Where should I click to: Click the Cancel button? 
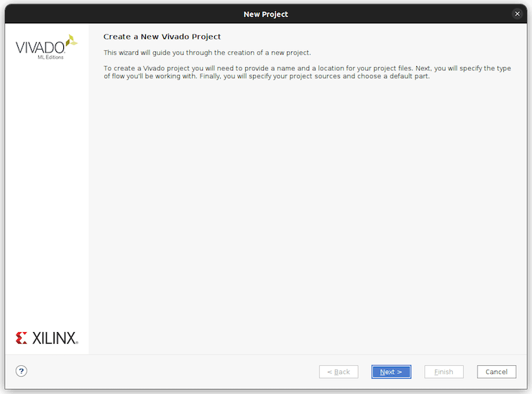point(496,372)
